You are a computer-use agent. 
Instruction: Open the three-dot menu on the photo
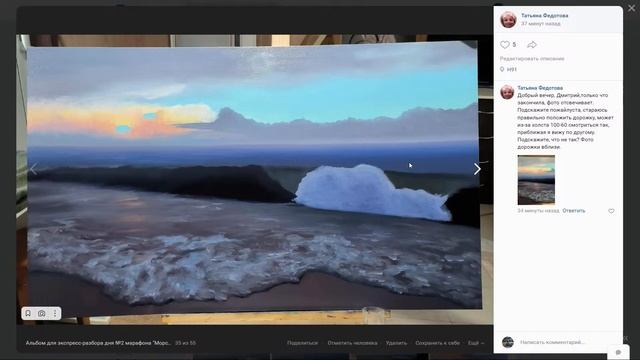point(55,313)
